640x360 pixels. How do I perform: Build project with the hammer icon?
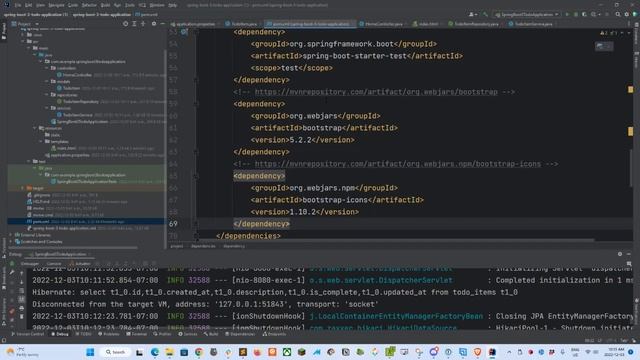click(485, 14)
